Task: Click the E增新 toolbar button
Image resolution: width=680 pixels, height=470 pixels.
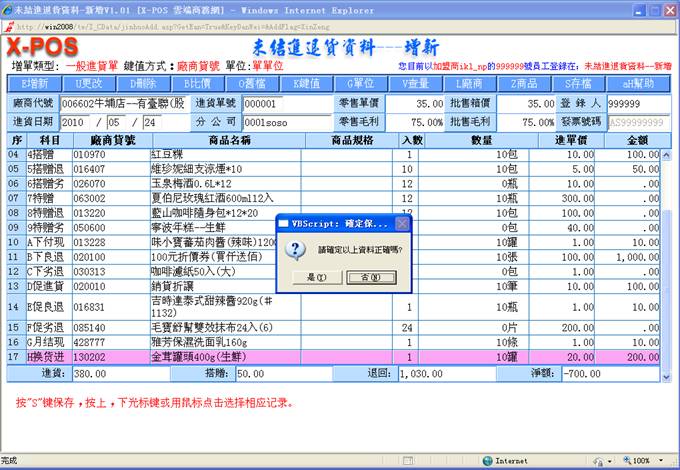Action: coord(34,83)
